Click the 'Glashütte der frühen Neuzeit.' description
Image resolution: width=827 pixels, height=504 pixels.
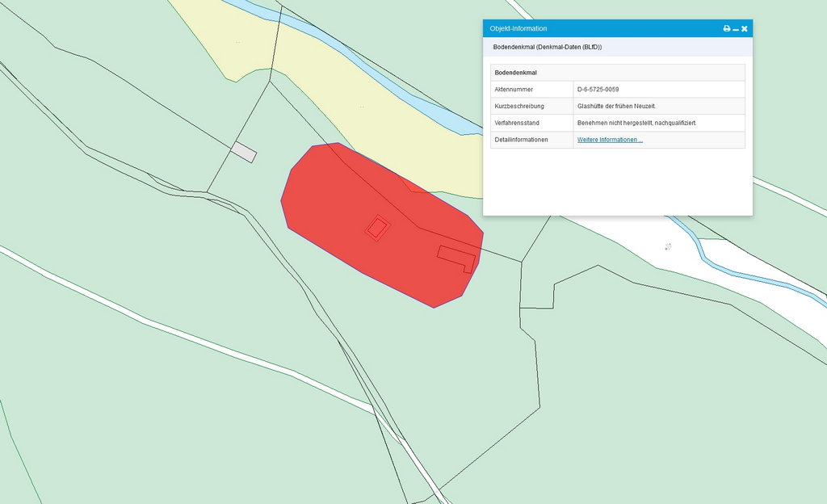pyautogui.click(x=616, y=106)
